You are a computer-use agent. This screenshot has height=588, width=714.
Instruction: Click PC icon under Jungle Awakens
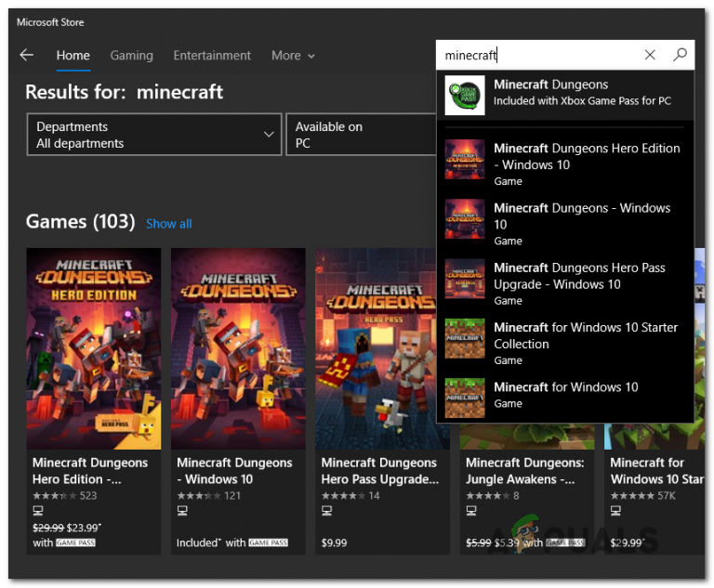pyautogui.click(x=471, y=511)
